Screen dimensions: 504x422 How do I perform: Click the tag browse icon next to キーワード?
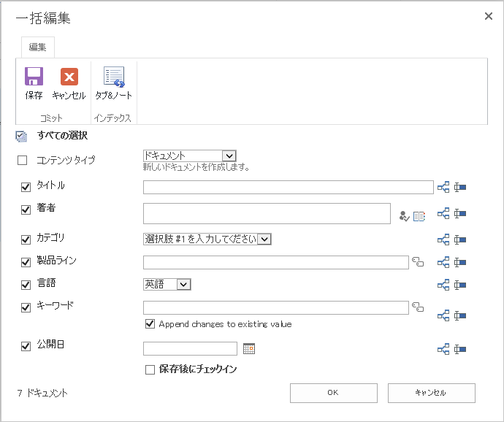[418, 307]
